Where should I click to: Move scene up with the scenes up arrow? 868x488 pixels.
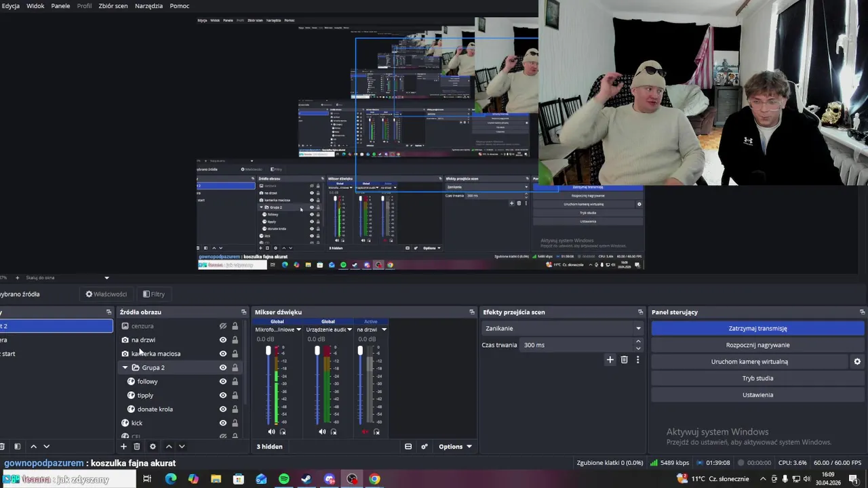pos(33,447)
